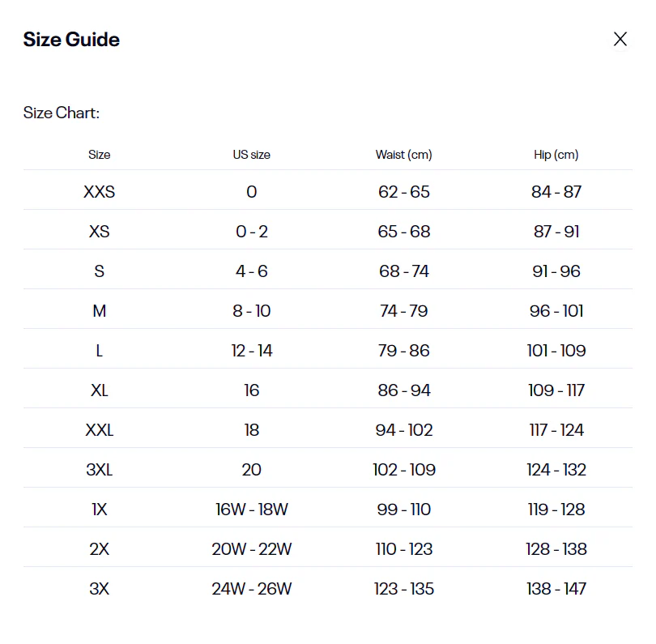Image resolution: width=656 pixels, height=644 pixels.
Task: Click the Waist (cm) column header
Action: 404,155
